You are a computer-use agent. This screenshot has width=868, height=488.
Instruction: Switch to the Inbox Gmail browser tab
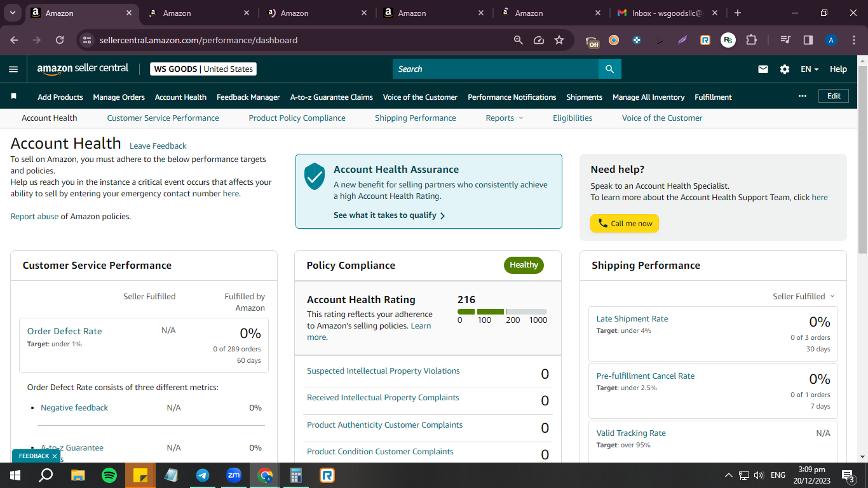pos(667,13)
